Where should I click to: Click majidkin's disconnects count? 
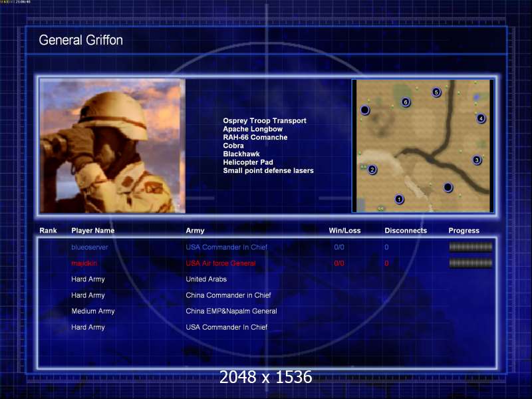[386, 263]
